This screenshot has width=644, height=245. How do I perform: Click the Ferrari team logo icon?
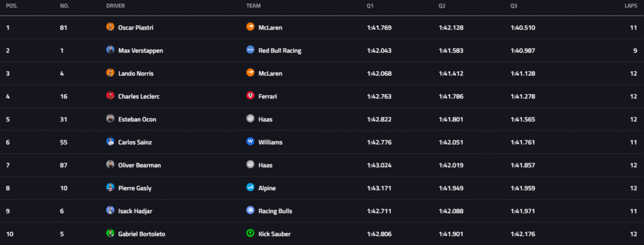pyautogui.click(x=250, y=96)
